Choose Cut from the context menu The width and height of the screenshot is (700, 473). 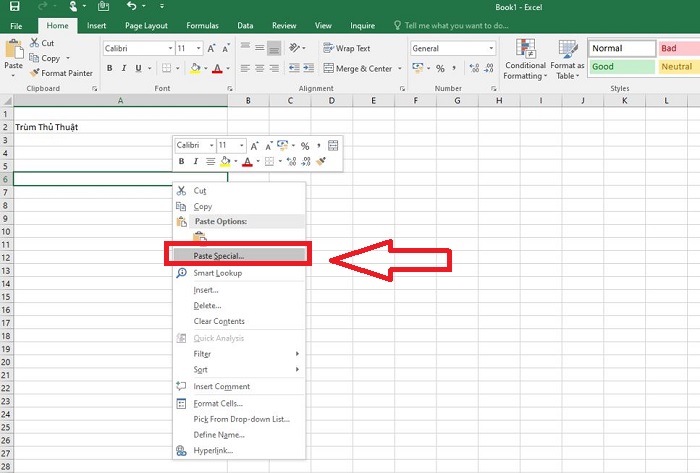239,191
